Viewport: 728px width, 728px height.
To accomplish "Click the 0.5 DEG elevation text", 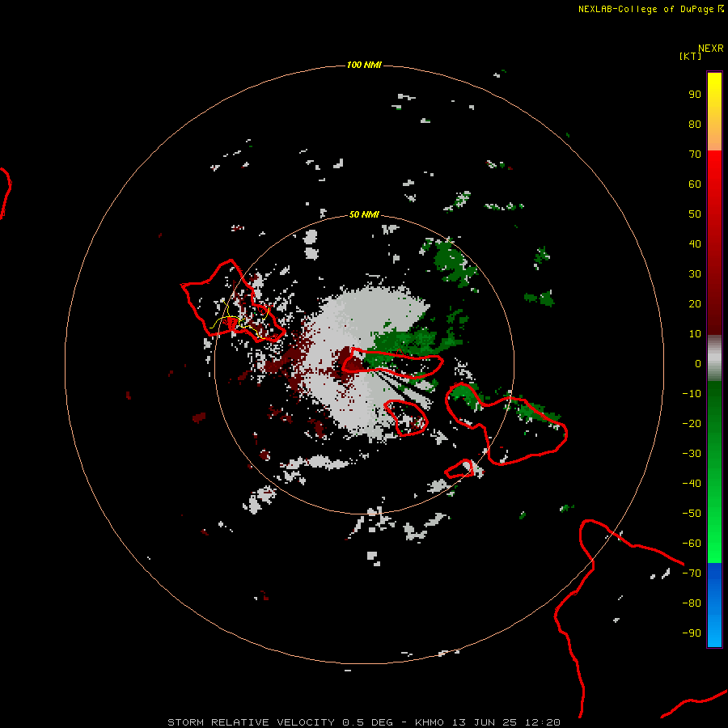I will (x=367, y=722).
